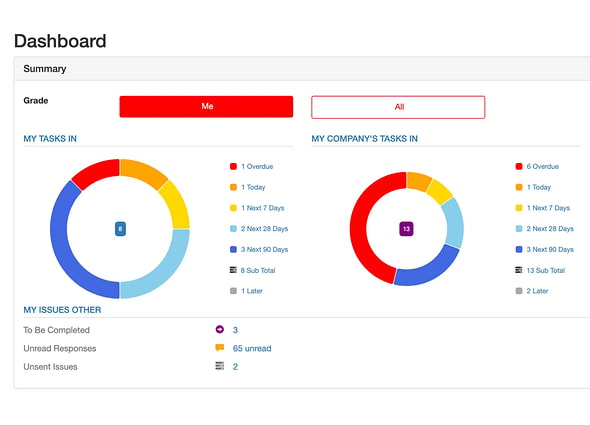
Task: Click the yellow segment of My Tasks donut
Action: (177, 205)
